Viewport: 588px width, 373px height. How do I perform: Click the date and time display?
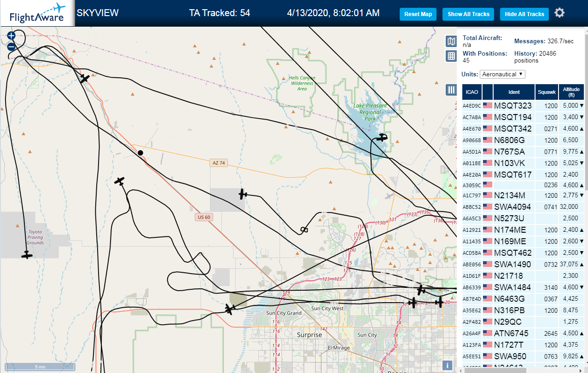point(333,13)
